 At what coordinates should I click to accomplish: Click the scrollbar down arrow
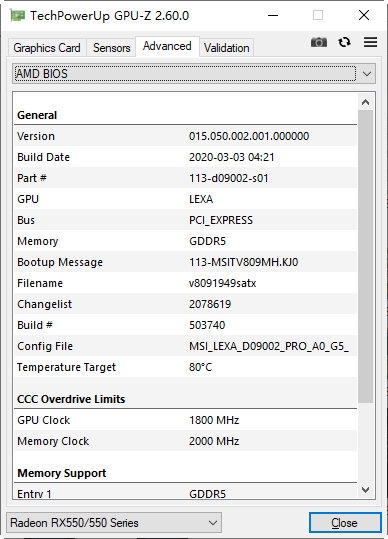pos(366,490)
